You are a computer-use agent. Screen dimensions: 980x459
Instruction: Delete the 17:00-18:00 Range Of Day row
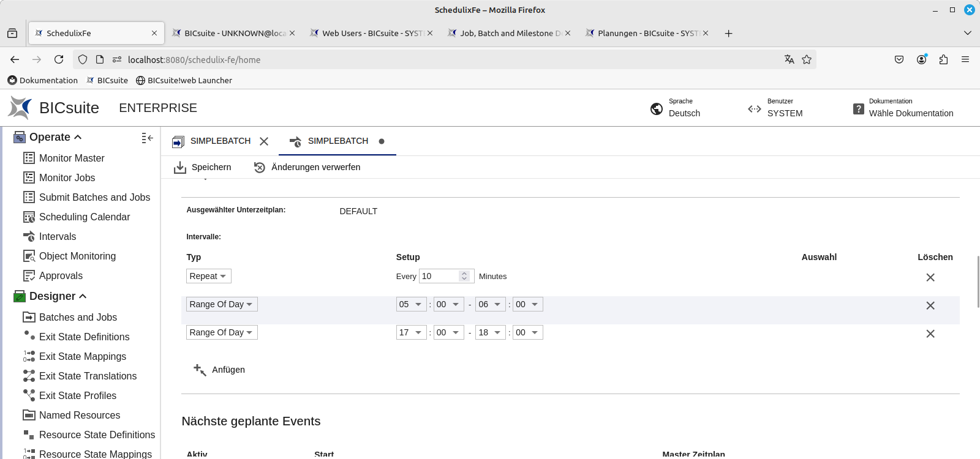pyautogui.click(x=930, y=334)
